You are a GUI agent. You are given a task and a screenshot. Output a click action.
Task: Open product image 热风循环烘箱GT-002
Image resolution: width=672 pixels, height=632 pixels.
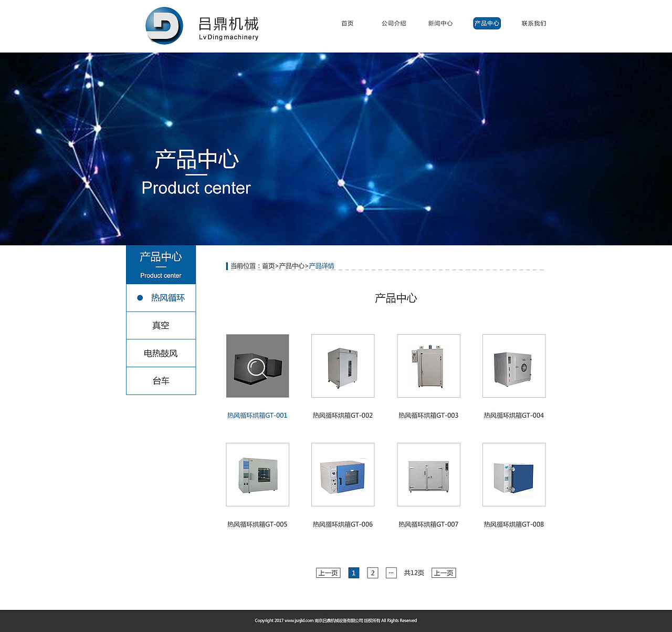click(343, 366)
